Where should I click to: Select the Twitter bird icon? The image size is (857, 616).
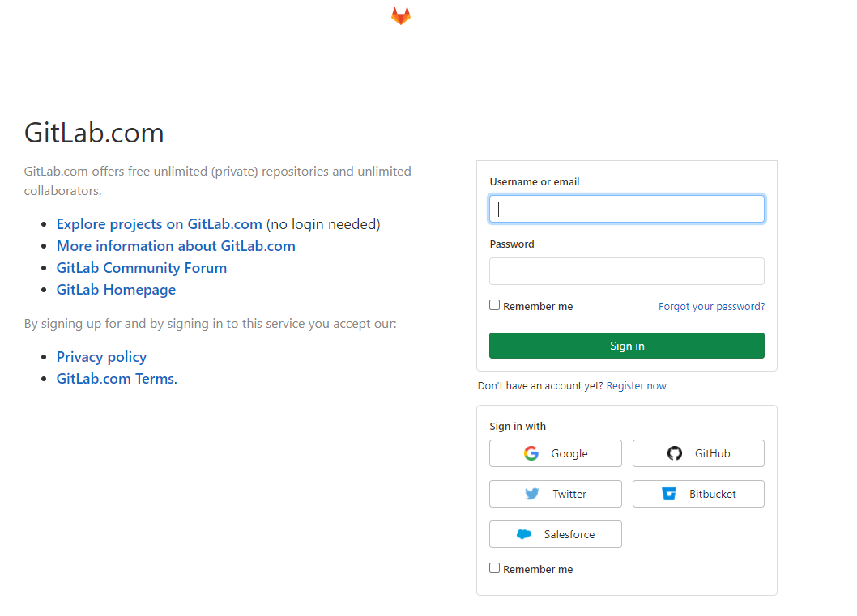click(533, 494)
